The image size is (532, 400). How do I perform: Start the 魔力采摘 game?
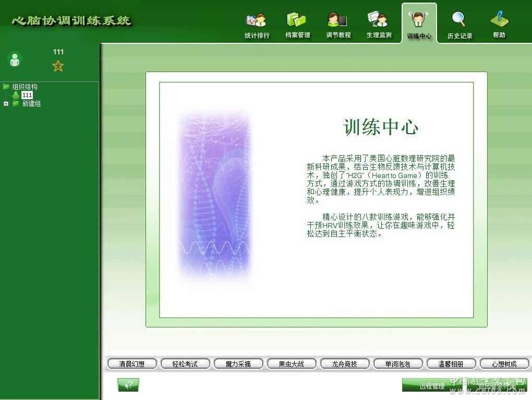[238, 364]
